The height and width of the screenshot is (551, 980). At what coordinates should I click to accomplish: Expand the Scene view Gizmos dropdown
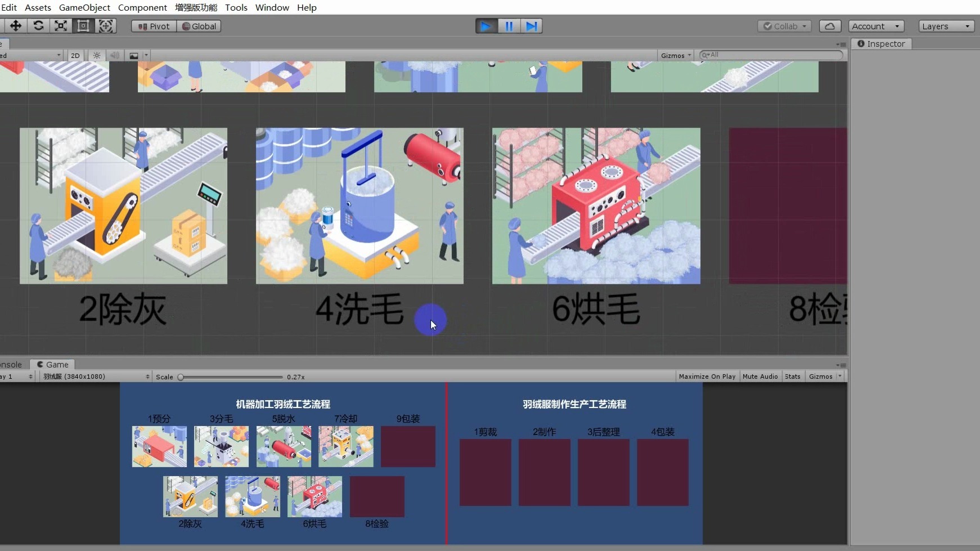coord(676,55)
